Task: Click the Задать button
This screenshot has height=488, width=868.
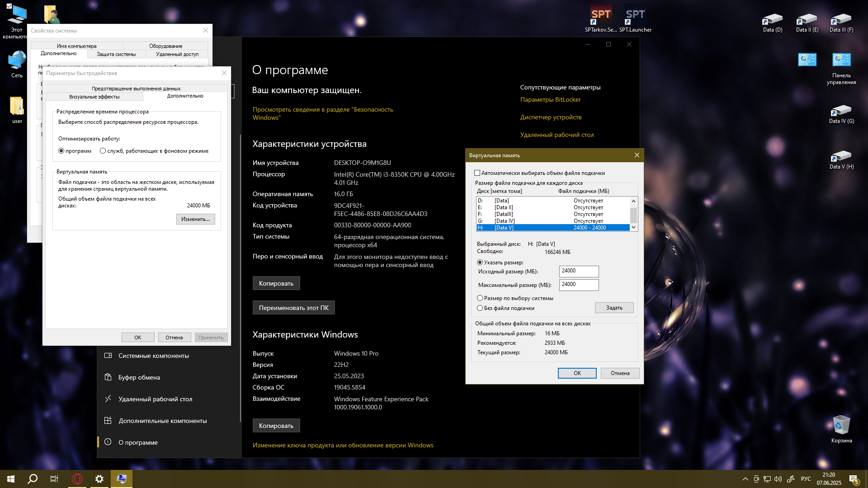Action: pos(614,308)
